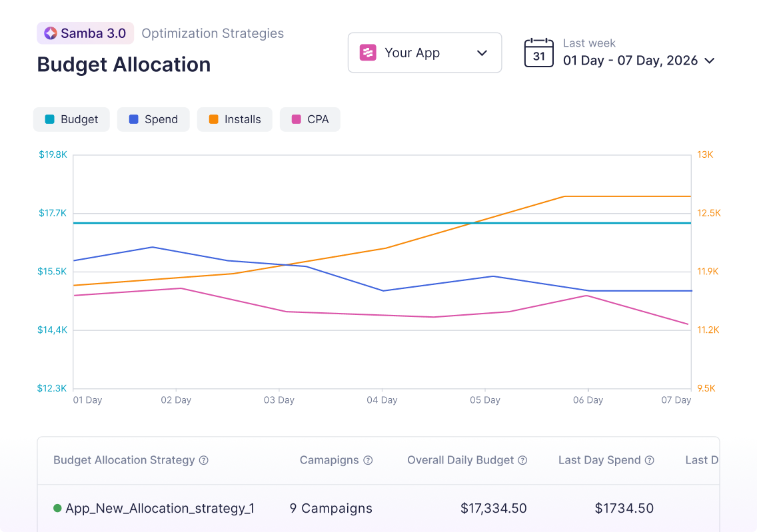Open Optimization Strategies breadcrumb
The width and height of the screenshot is (757, 532).
pos(213,33)
